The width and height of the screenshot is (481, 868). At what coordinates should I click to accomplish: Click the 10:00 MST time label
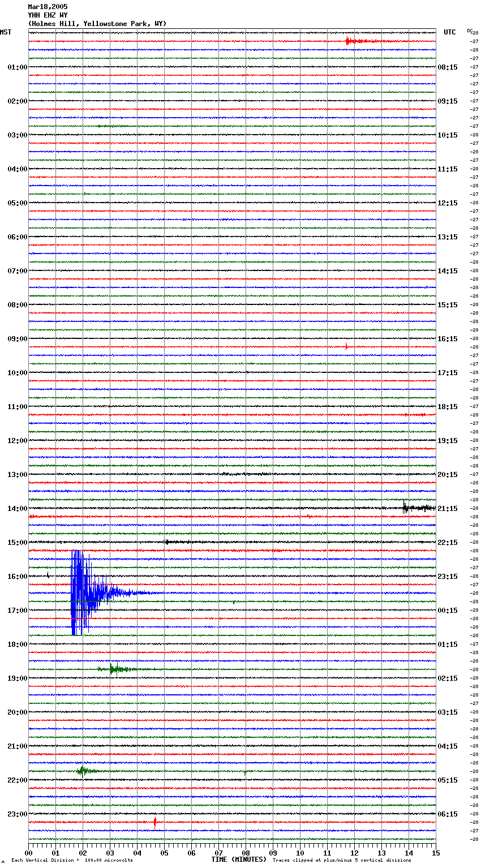(18, 373)
